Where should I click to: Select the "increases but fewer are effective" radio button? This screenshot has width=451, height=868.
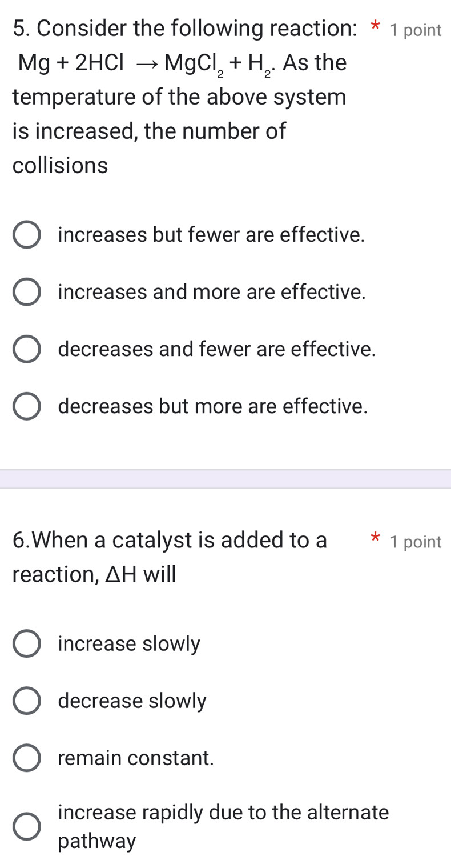(27, 235)
